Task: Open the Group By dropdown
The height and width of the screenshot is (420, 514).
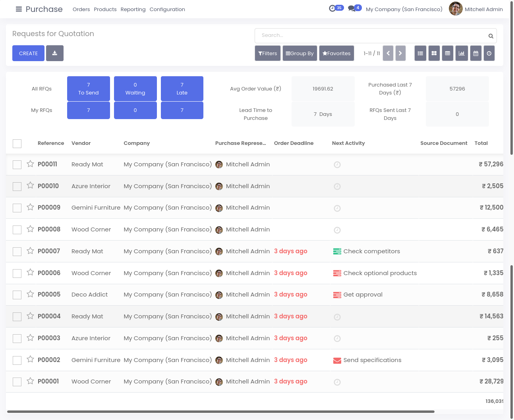Action: pos(300,53)
